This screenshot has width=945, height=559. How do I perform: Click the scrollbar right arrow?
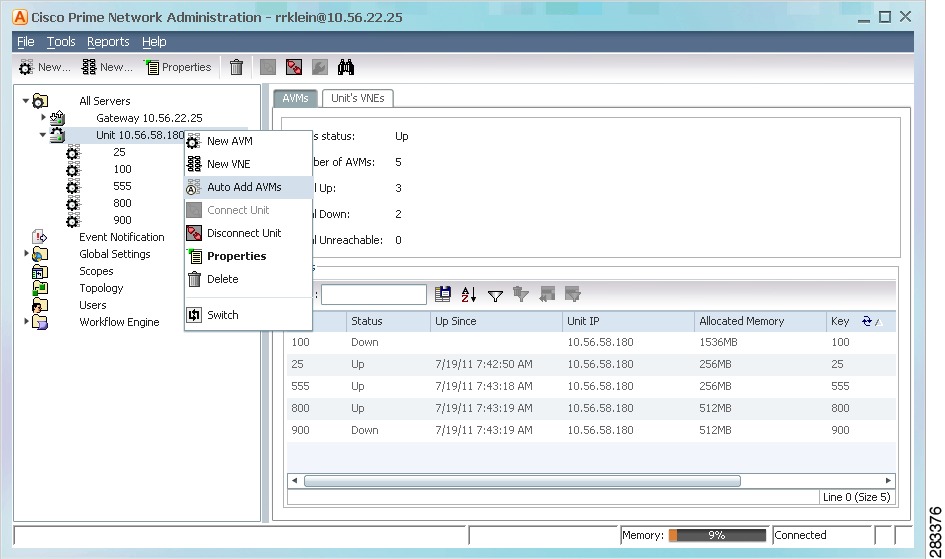[888, 481]
